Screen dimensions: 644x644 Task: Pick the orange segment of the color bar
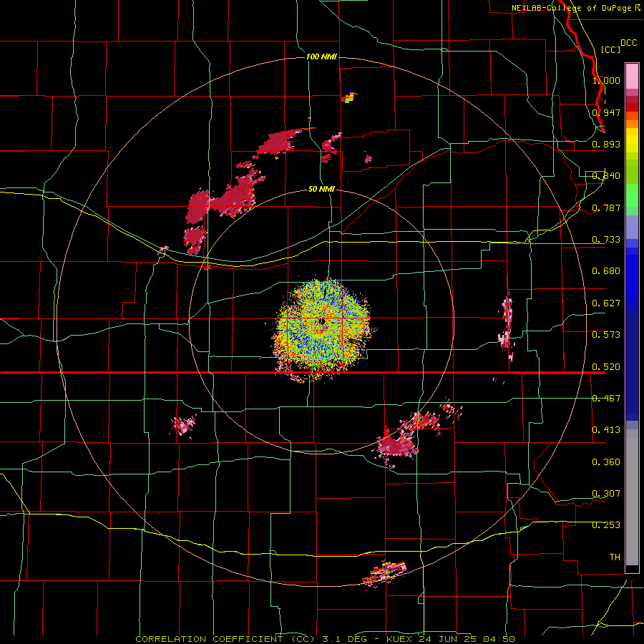pos(632,123)
